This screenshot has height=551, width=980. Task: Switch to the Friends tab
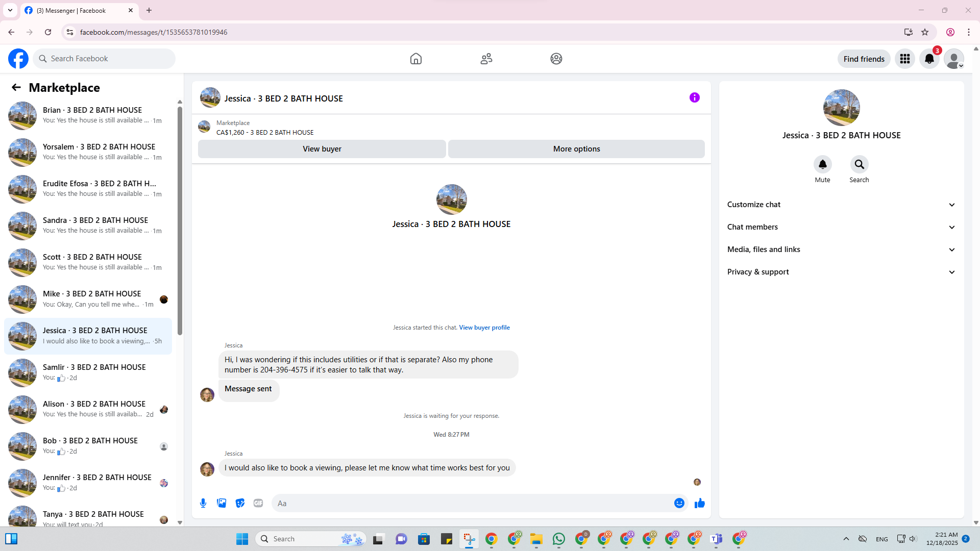[486, 59]
